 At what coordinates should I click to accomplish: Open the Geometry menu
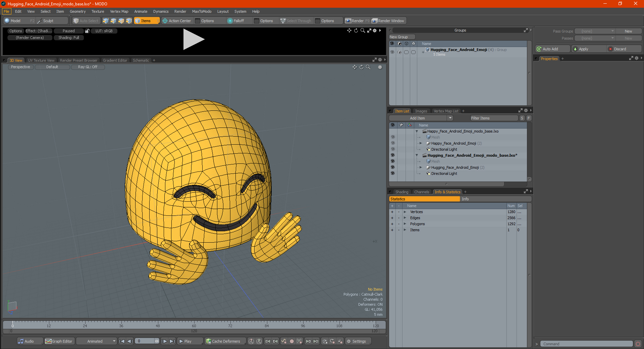point(77,11)
